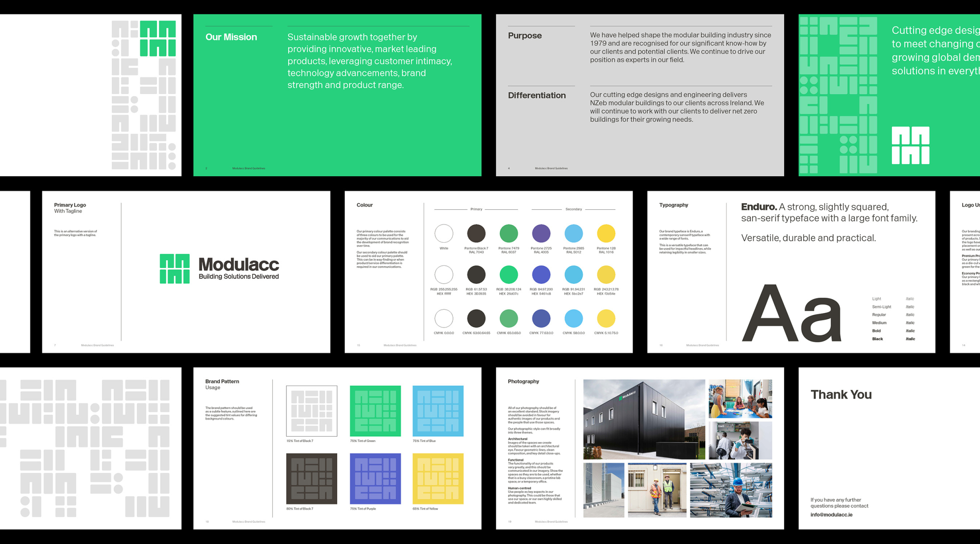Click the photo of engineer in blue hard hat
The width and height of the screenshot is (980, 544).
click(731, 490)
